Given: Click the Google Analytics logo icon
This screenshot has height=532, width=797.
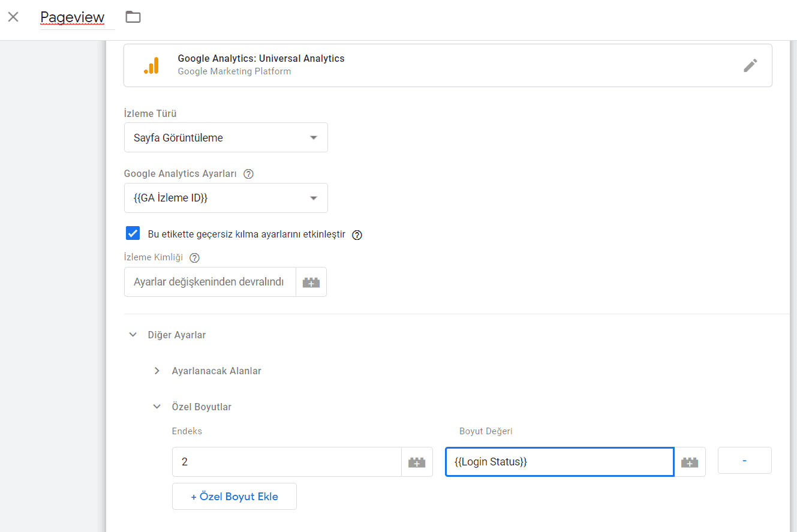Looking at the screenshot, I should pos(151,65).
